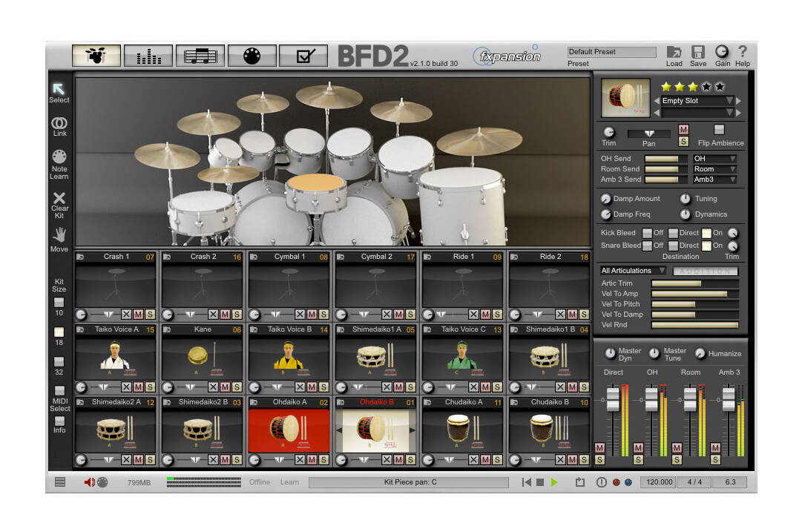Toggle the Info display option
Viewport: 802px width, 532px height.
60,421
